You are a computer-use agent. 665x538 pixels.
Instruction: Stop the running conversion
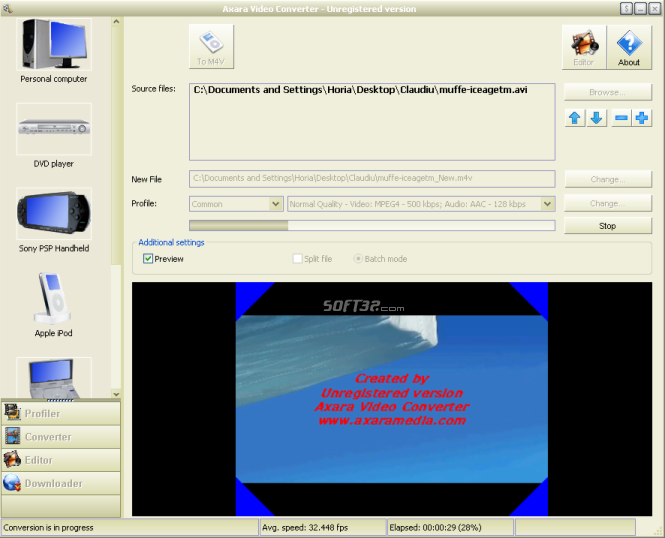(608, 226)
